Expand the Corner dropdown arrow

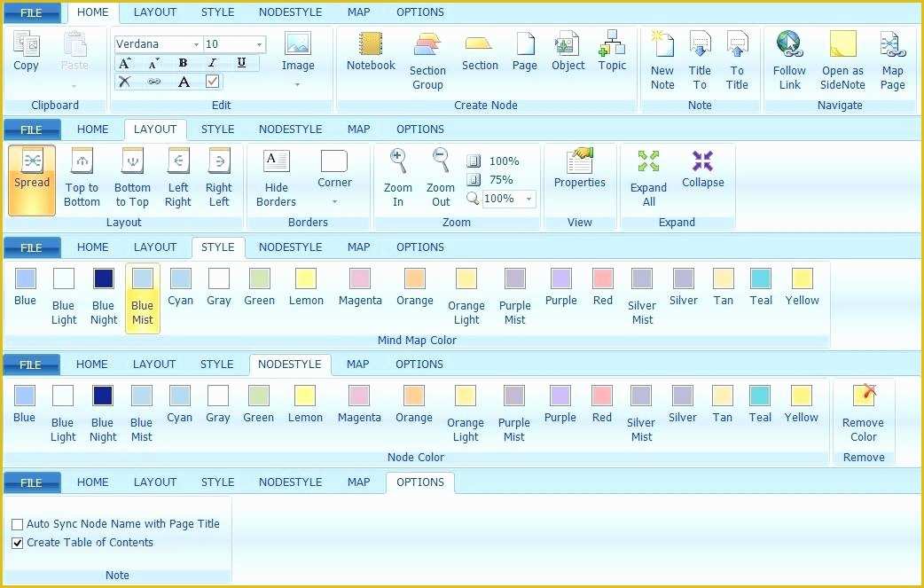[x=334, y=202]
